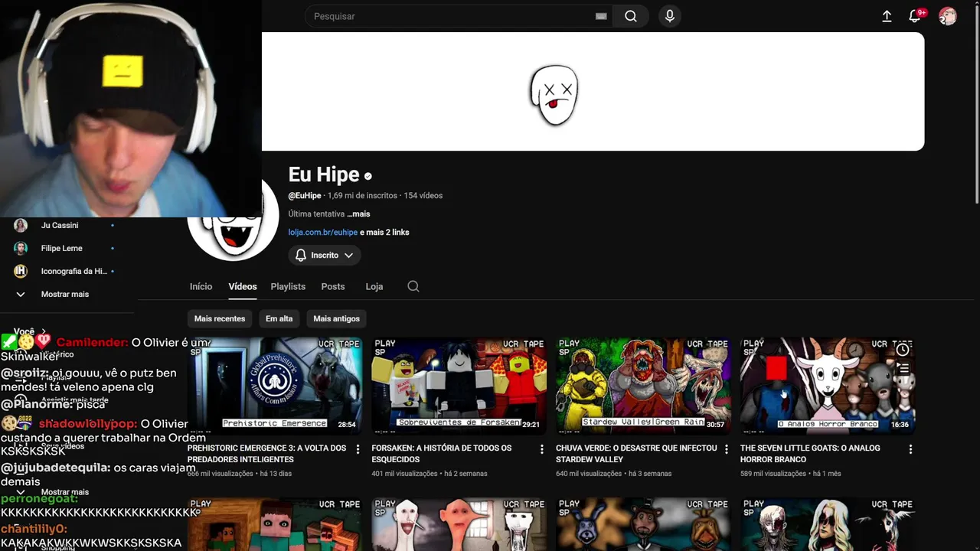The height and width of the screenshot is (551, 980).
Task: Click the Iconografia da Hi... channel avatar
Action: [21, 271]
